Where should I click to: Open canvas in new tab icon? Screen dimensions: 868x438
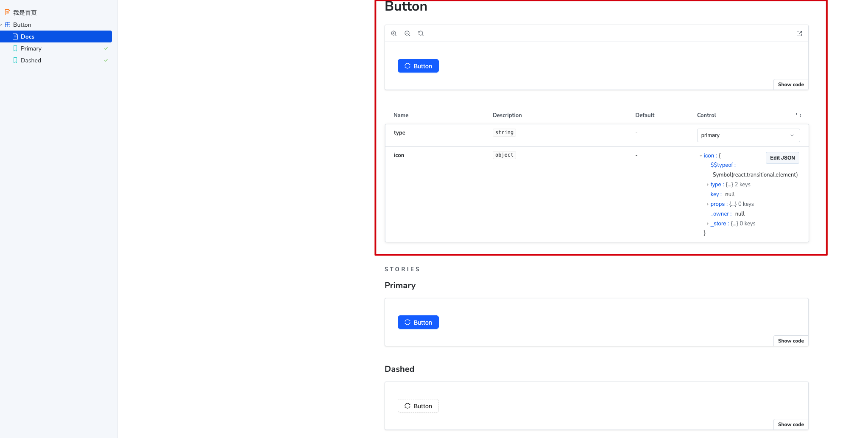tap(799, 34)
